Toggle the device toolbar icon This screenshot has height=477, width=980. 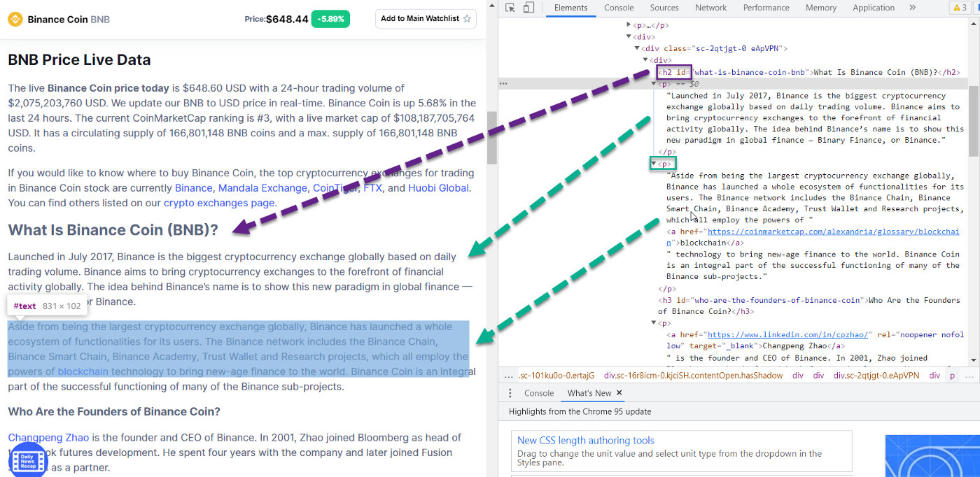click(x=528, y=8)
